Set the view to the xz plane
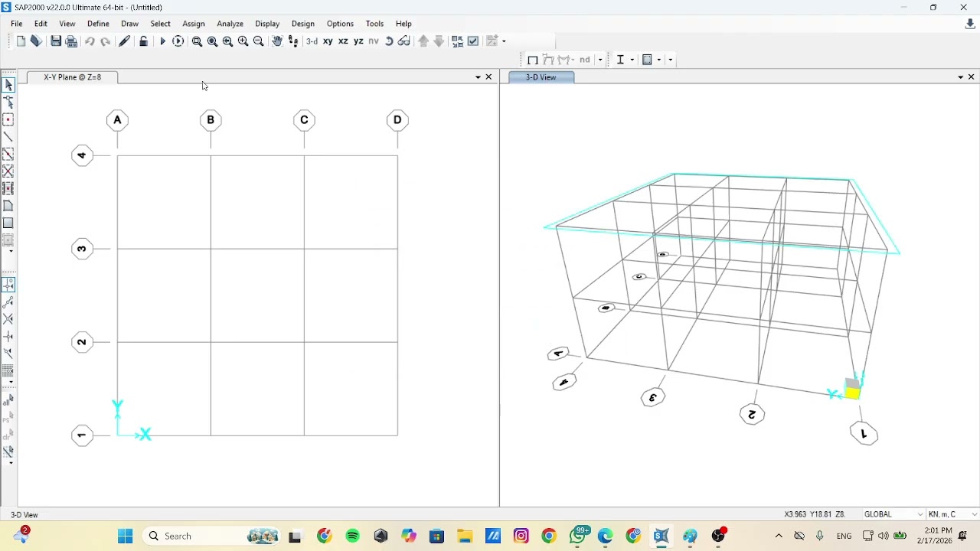This screenshot has width=980, height=551. (x=343, y=41)
